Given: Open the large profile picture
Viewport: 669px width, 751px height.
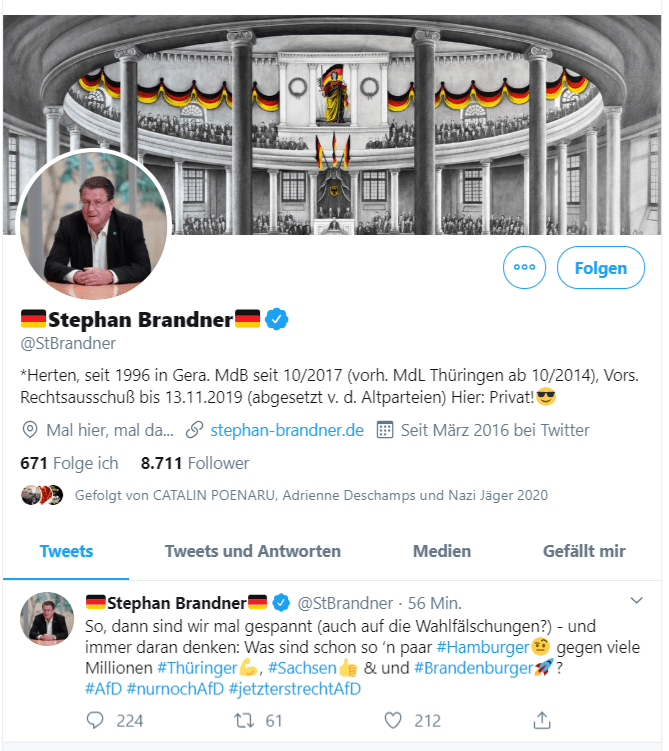Looking at the screenshot, I should (x=93, y=225).
